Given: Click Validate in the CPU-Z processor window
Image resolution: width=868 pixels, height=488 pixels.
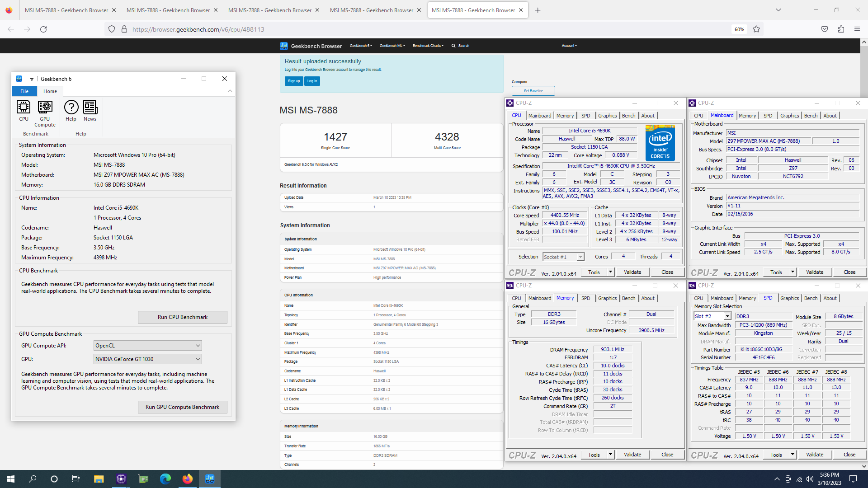Looking at the screenshot, I should (x=632, y=272).
